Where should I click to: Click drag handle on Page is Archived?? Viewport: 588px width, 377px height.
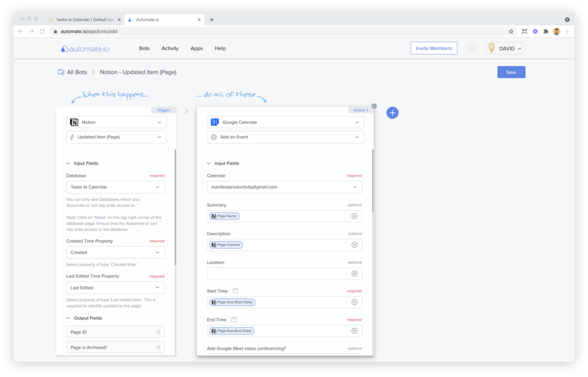(x=158, y=347)
